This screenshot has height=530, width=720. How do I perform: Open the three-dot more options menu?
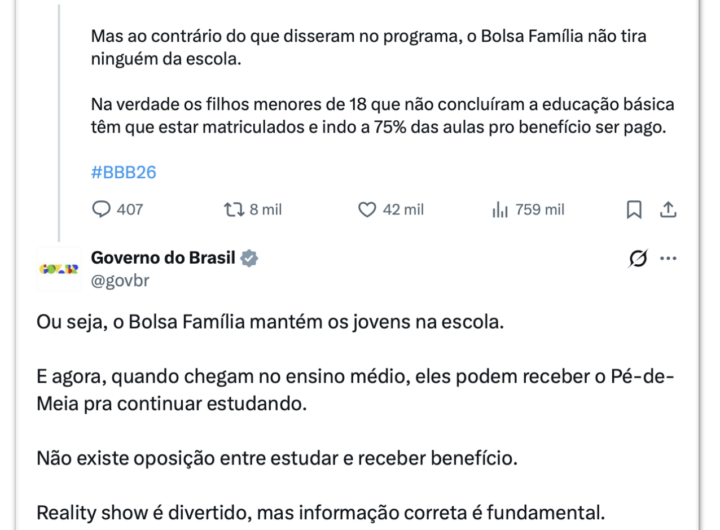click(x=669, y=259)
